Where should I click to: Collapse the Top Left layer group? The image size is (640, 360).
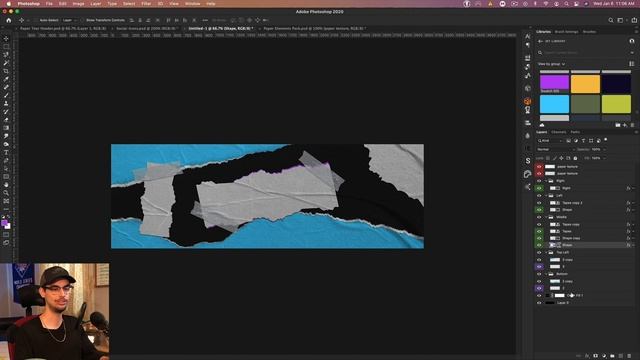pos(546,253)
